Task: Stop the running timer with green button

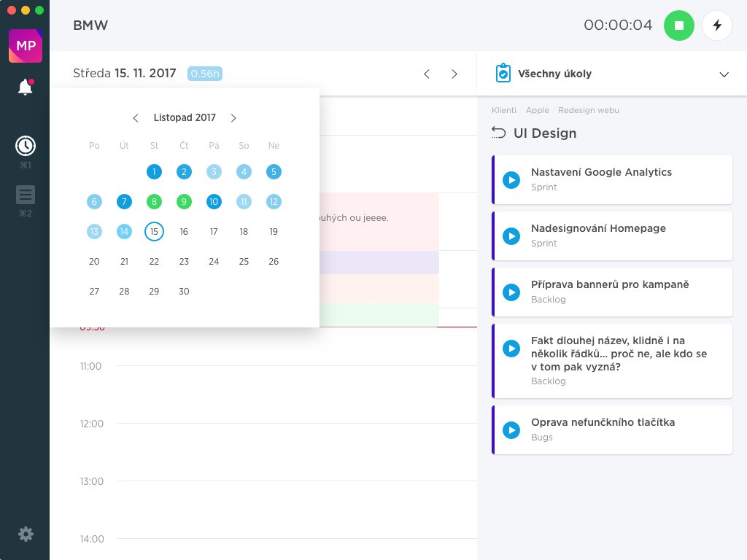Action: [x=679, y=26]
